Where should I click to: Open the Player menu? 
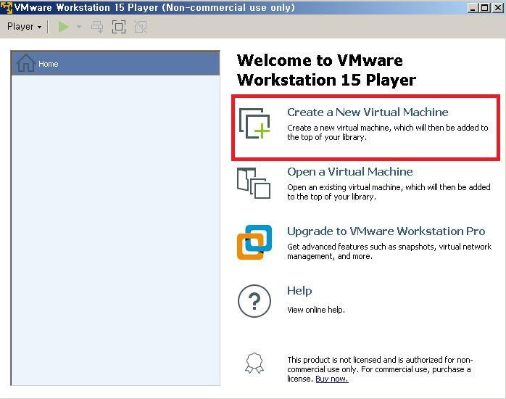(24, 27)
